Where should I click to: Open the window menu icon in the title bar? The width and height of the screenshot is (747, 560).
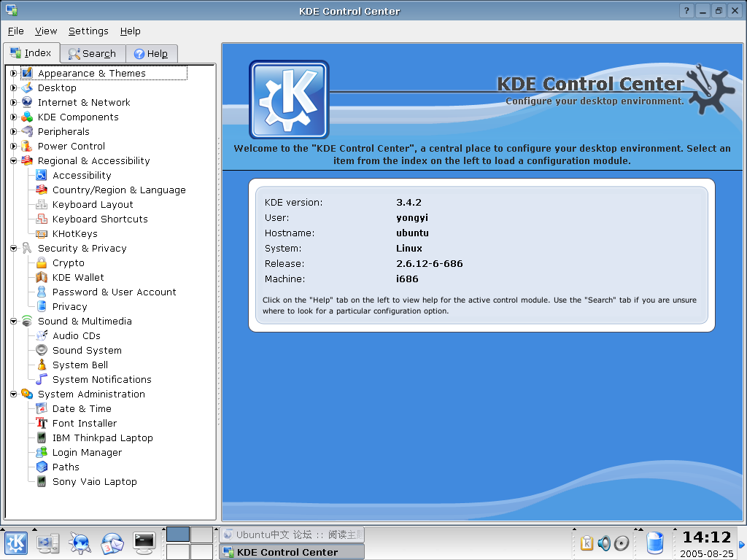tap(12, 10)
